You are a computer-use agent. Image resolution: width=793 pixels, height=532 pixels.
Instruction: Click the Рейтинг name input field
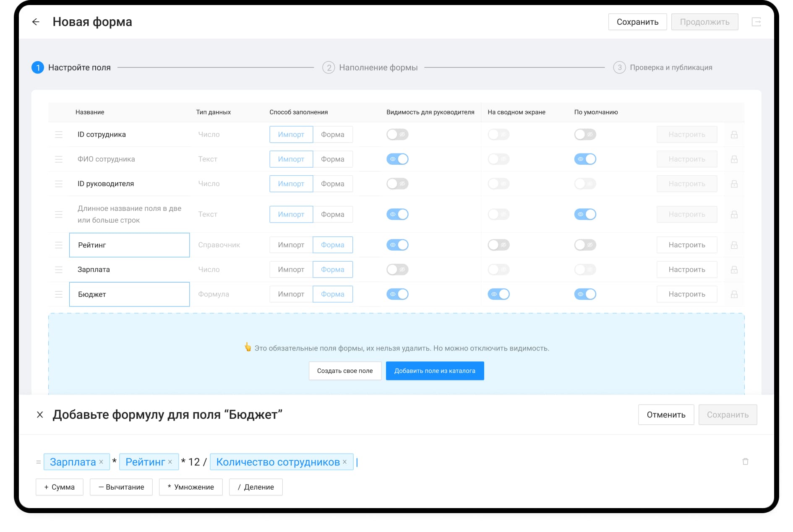coord(129,245)
